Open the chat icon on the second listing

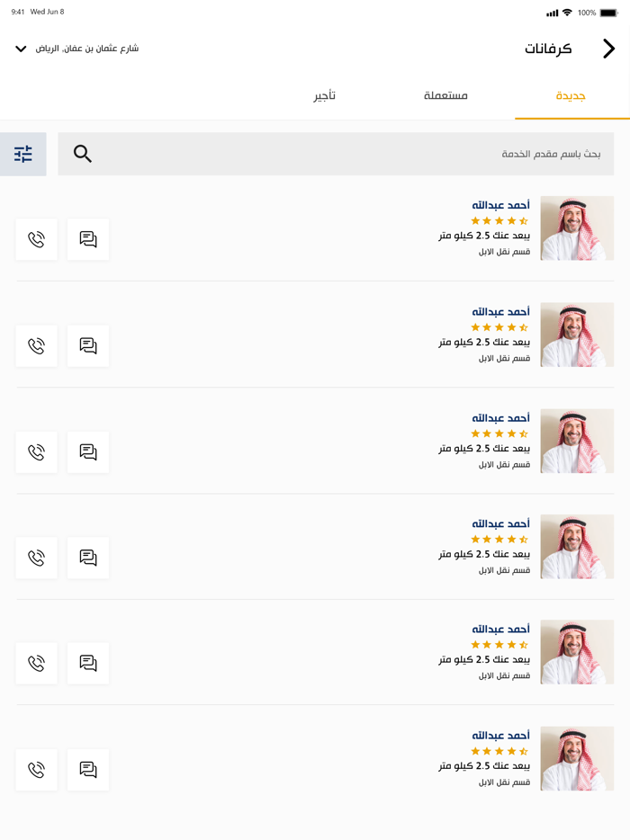point(87,345)
